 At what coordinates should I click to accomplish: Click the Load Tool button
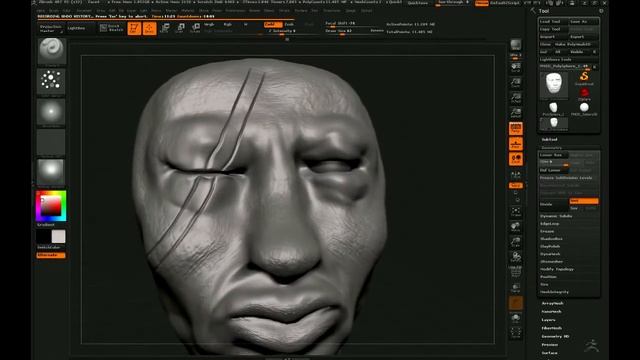coord(553,21)
